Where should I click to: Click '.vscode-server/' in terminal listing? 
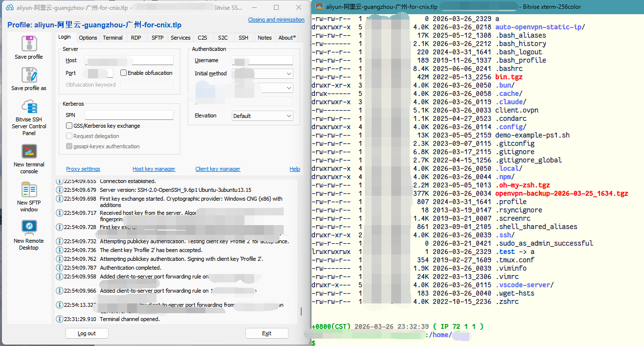(x=525, y=285)
